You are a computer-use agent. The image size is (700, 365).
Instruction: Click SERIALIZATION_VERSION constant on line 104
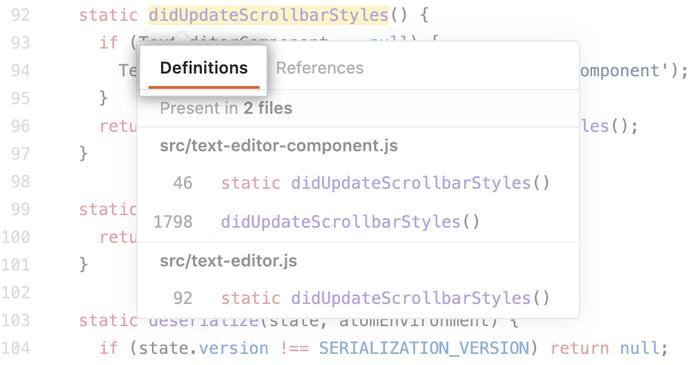tap(424, 348)
